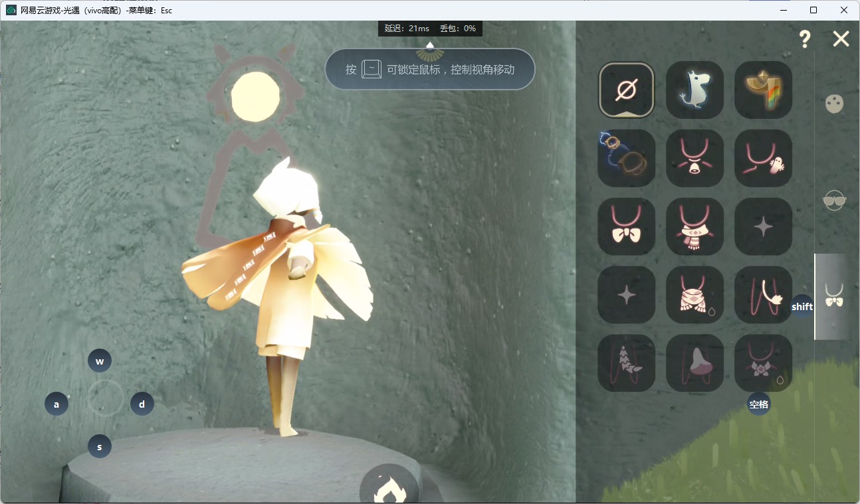Select the necklace with a ghost charm
860x504 pixels.
pyautogui.click(x=763, y=158)
